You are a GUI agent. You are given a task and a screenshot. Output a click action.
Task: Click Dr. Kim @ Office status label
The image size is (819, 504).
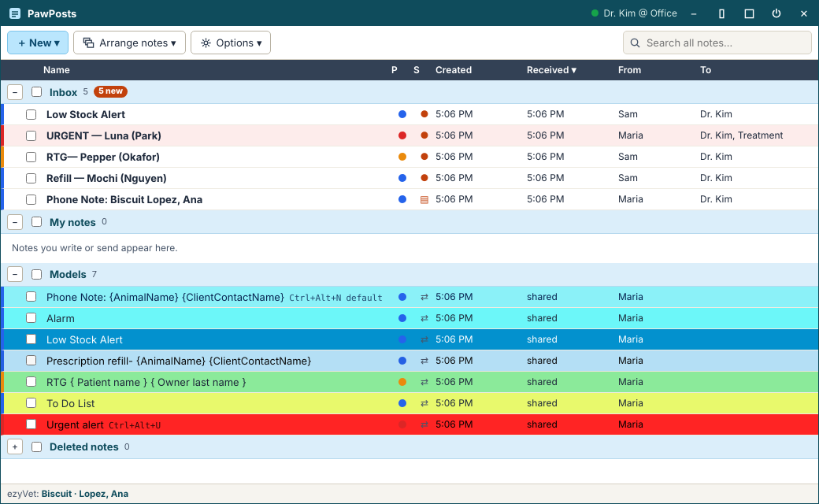point(639,13)
